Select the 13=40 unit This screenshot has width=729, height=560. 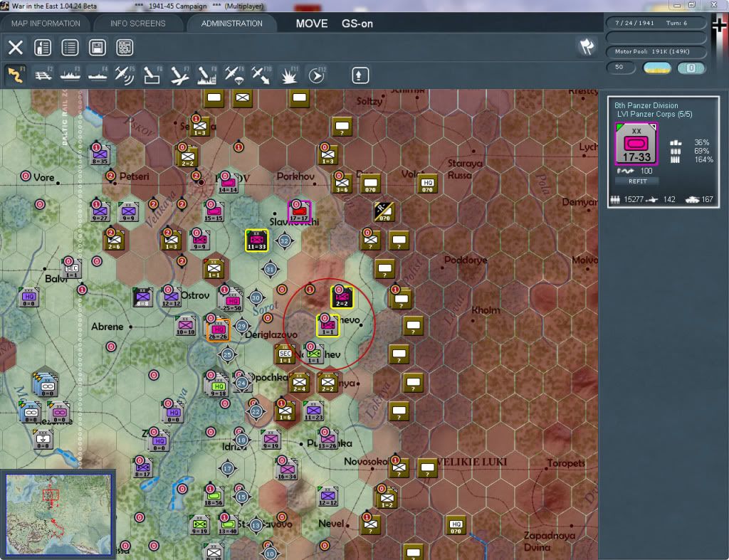point(227,524)
